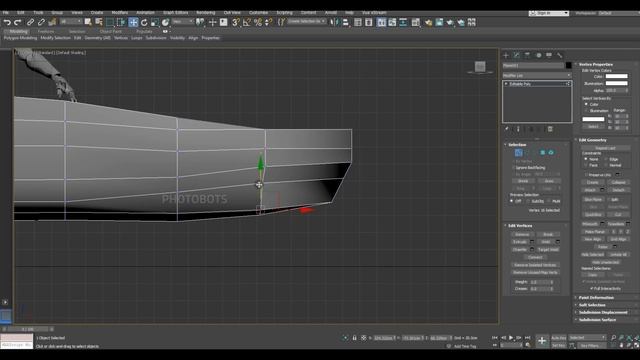
Task: Open the Rendering menu
Action: tap(205, 13)
